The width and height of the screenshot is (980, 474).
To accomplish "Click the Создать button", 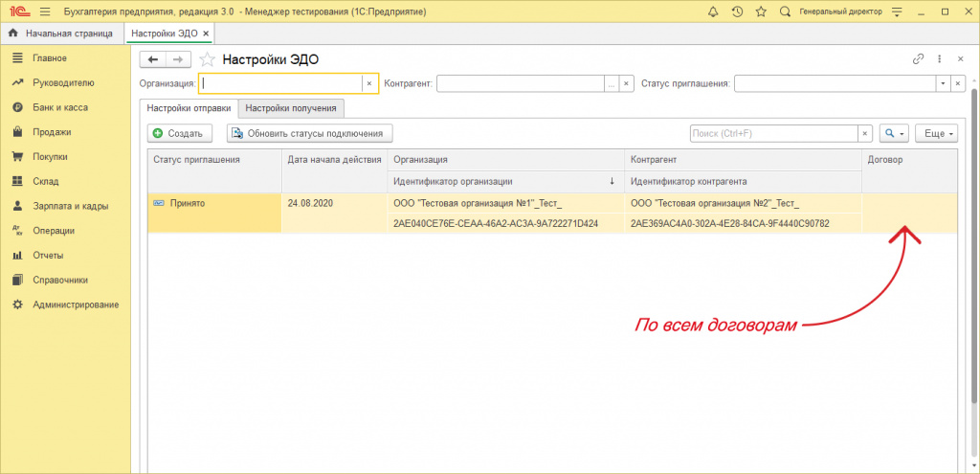I will (x=177, y=133).
